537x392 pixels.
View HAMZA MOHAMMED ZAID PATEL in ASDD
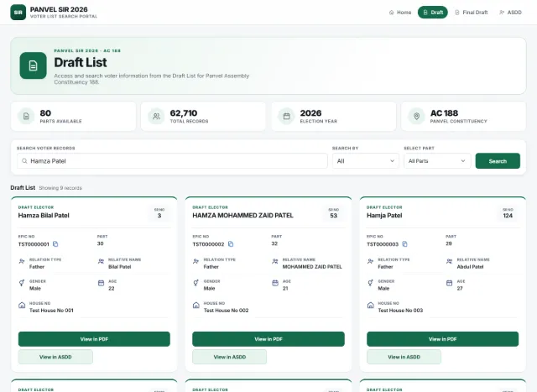pos(229,357)
